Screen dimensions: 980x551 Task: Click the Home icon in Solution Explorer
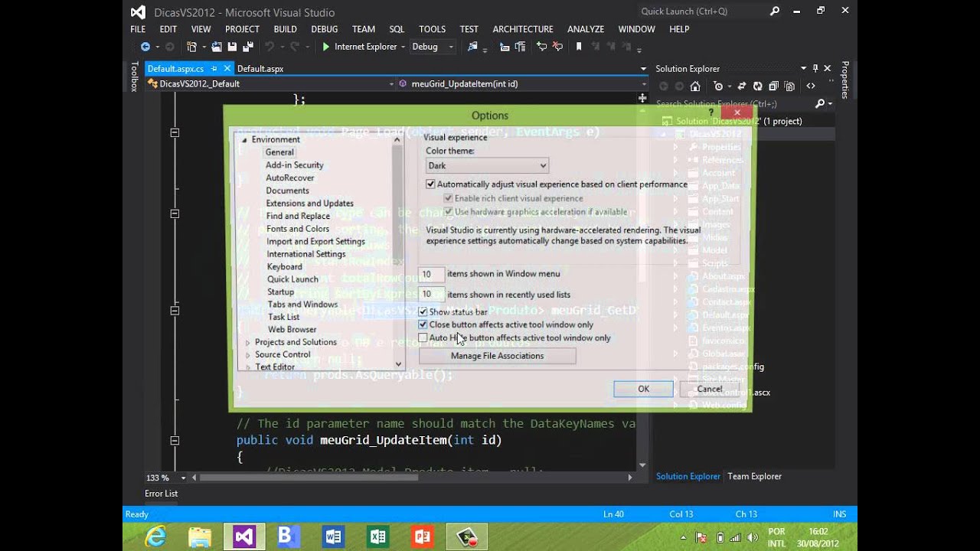pos(695,86)
